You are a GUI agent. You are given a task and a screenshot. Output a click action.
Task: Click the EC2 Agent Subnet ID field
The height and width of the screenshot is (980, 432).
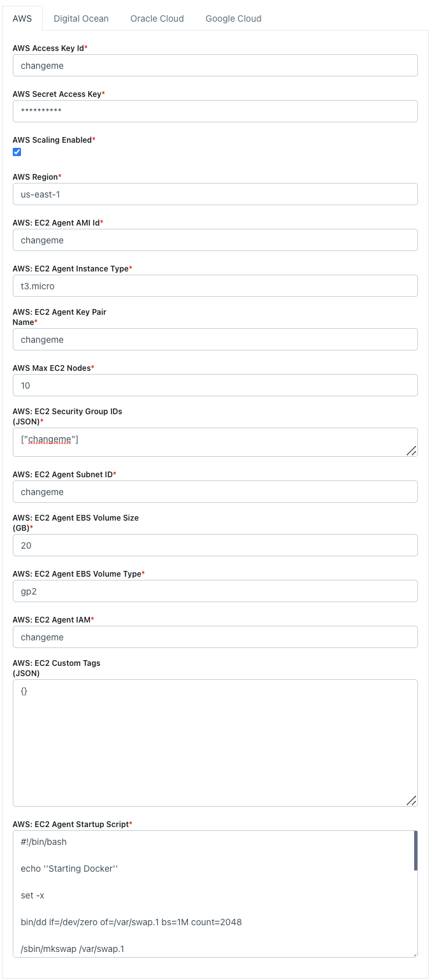(x=215, y=492)
